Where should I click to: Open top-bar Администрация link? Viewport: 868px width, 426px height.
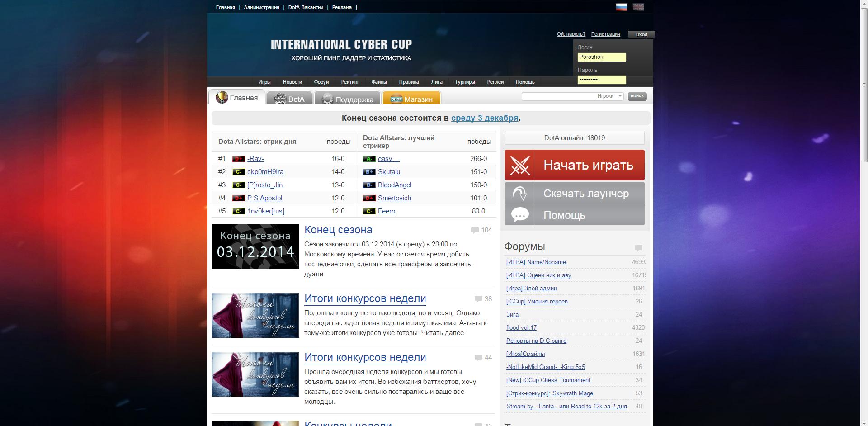(261, 7)
